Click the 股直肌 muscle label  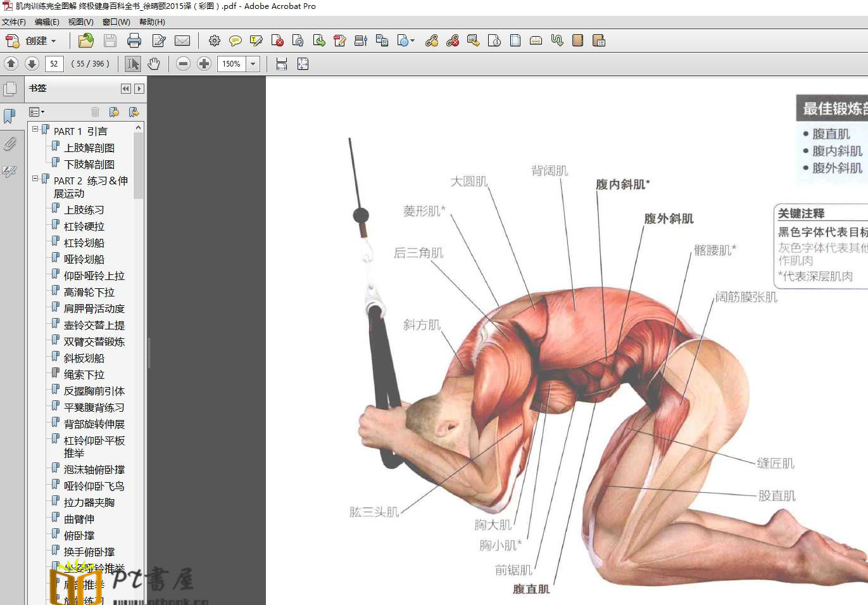point(777,495)
